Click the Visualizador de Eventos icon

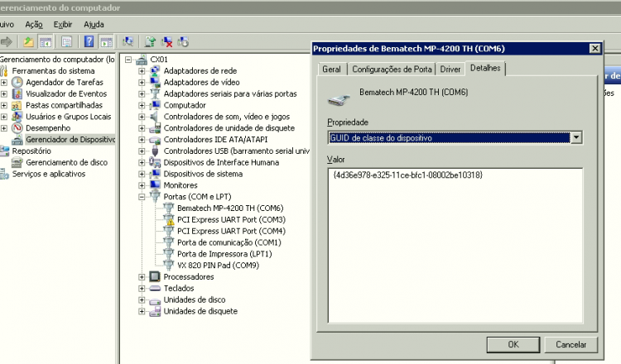coord(17,93)
